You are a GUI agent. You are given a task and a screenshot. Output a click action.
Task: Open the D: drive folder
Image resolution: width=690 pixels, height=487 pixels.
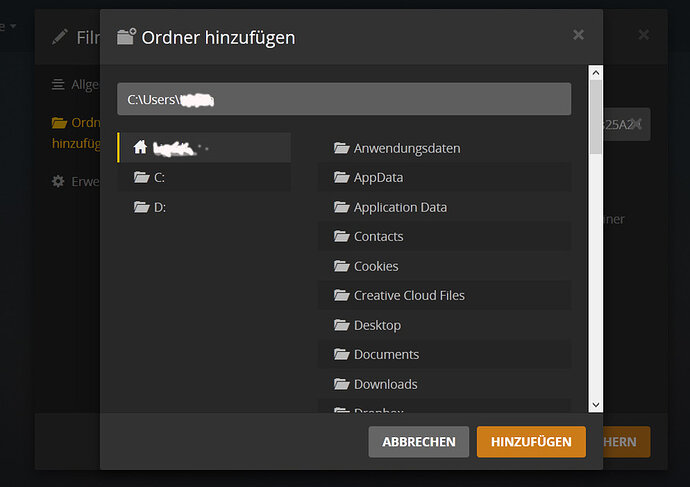tap(205, 207)
